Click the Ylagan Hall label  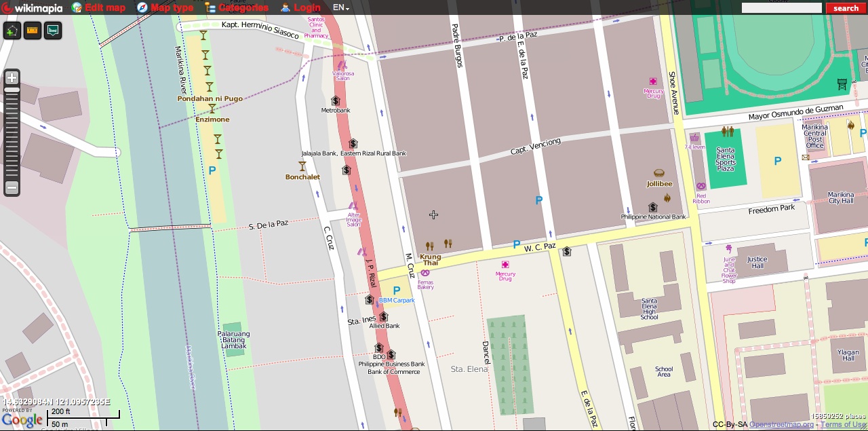[848, 355]
